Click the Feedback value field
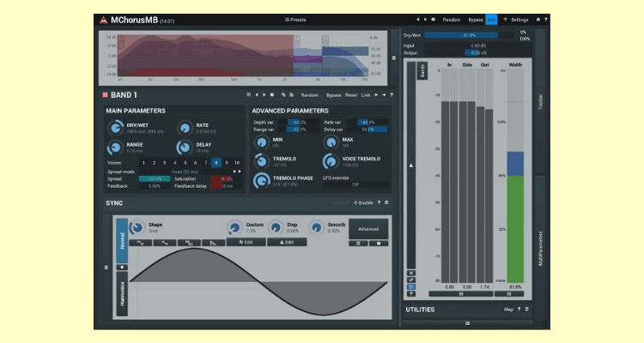 [155, 186]
